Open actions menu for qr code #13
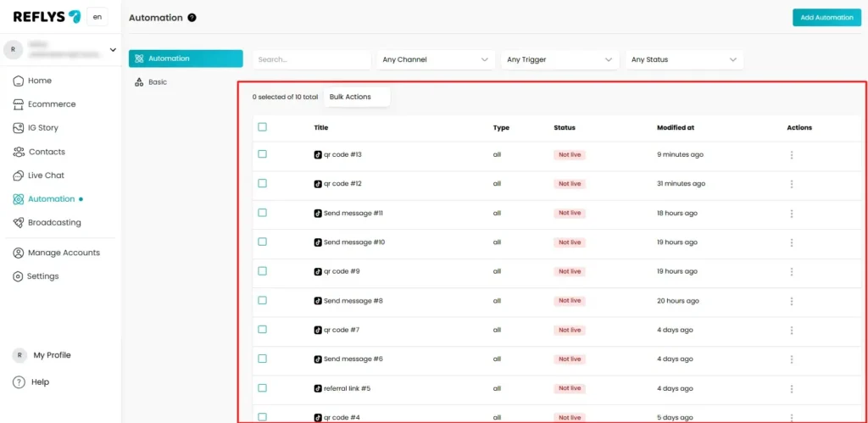Screen dimensions: 868x423 pos(792,155)
